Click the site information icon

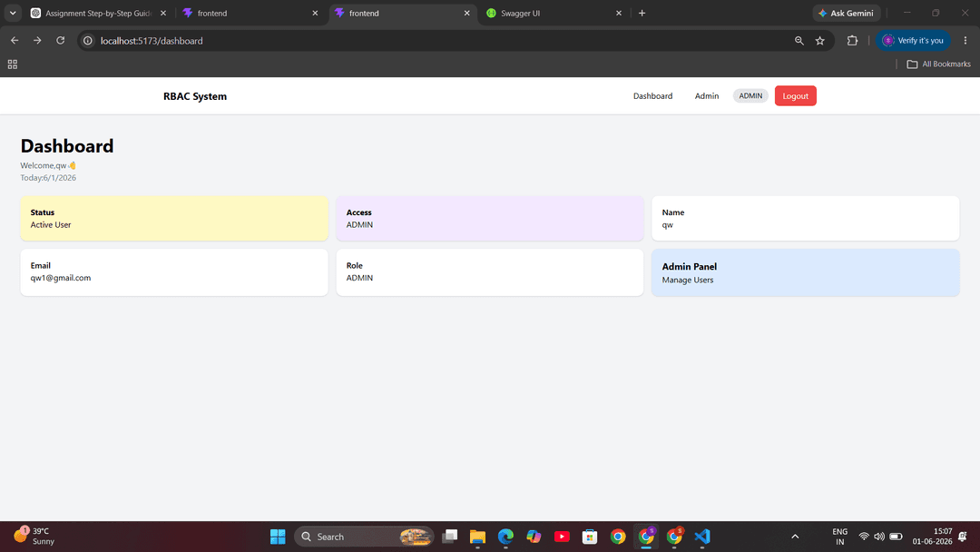click(x=88, y=41)
